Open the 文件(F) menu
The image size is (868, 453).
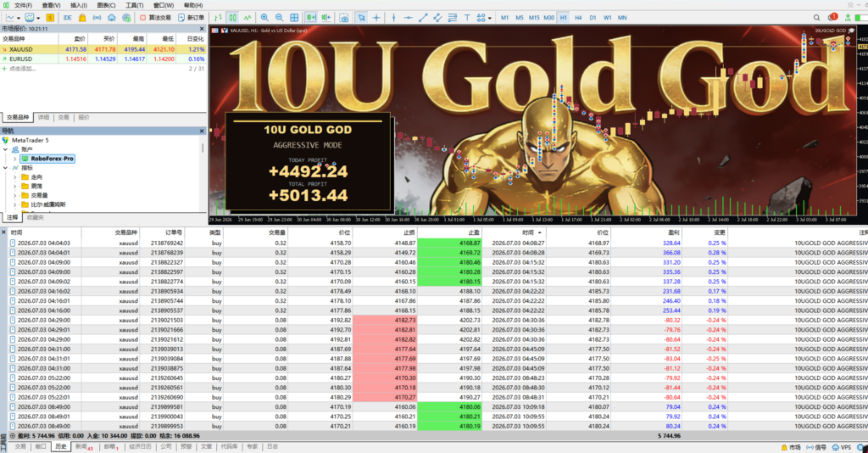pos(23,5)
